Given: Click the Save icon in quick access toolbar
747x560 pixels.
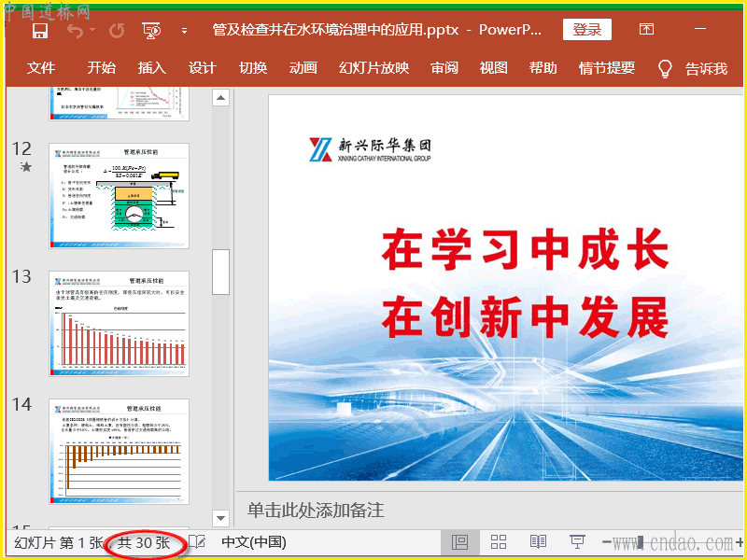Looking at the screenshot, I should click(40, 31).
